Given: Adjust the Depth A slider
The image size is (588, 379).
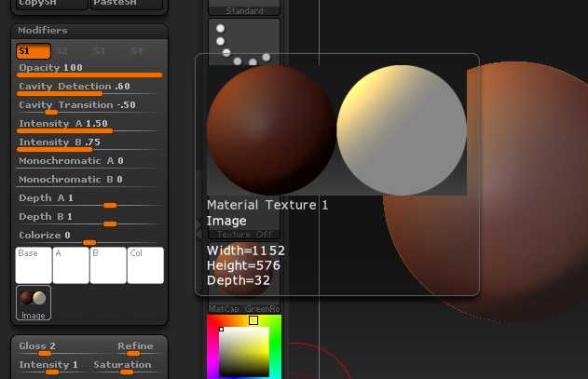Looking at the screenshot, I should [x=89, y=200].
